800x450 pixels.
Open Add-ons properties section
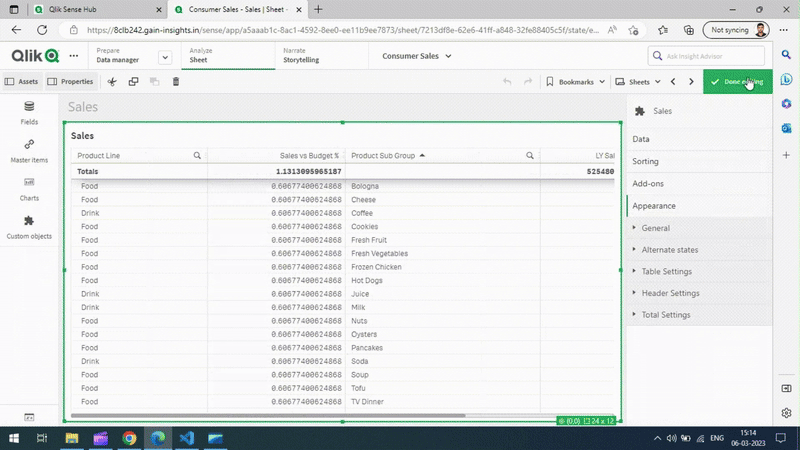pos(699,184)
